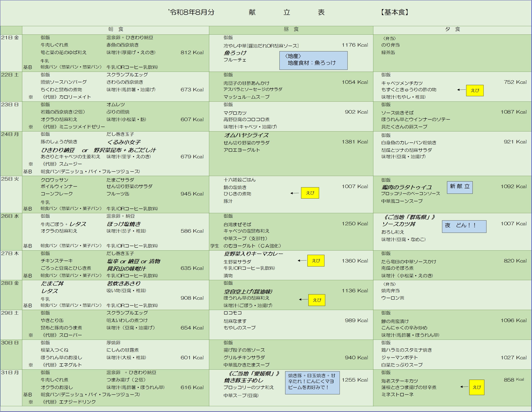This screenshot has width=532, height=412.
Task: Click the blue 地産食材：魚ろっけ note box
Action: point(313,60)
